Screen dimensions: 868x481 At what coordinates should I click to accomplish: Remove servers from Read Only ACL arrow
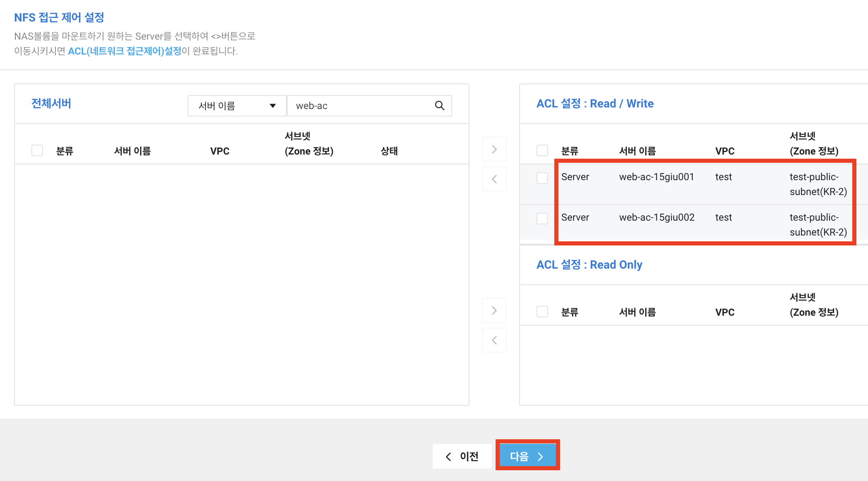[494, 340]
